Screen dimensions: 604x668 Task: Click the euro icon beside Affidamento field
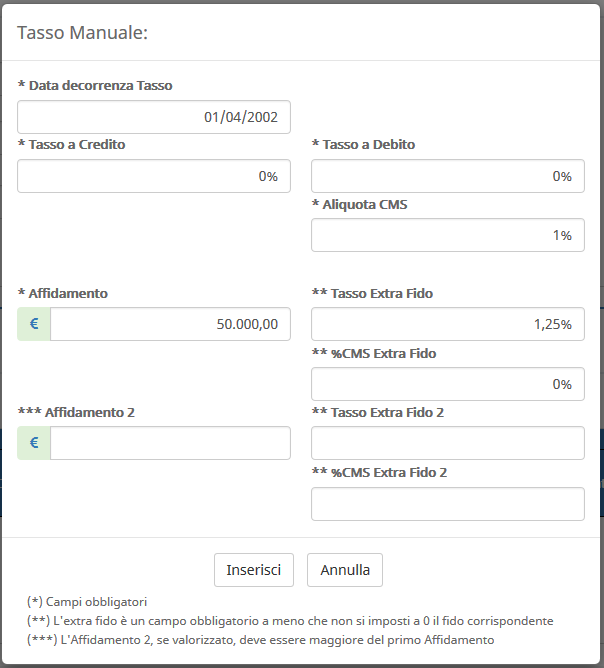coord(34,324)
